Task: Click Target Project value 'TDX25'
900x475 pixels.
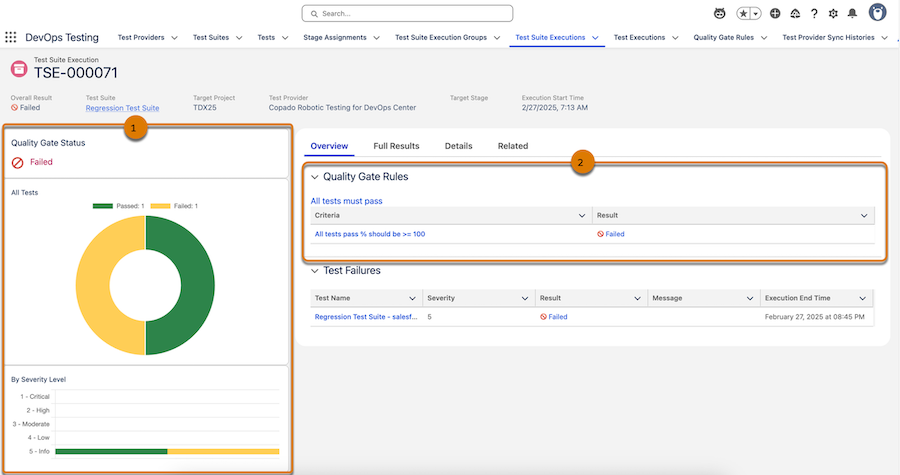Action: point(205,108)
